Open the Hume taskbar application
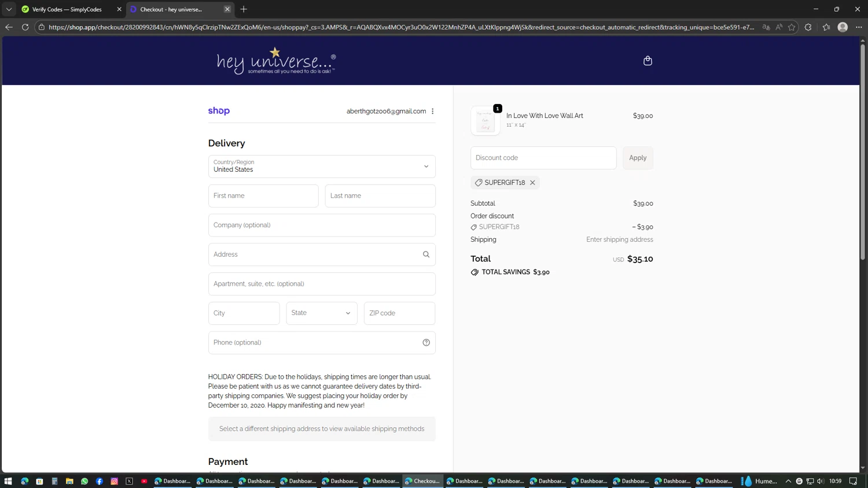Viewport: 868px width, 488px height. 760,481
